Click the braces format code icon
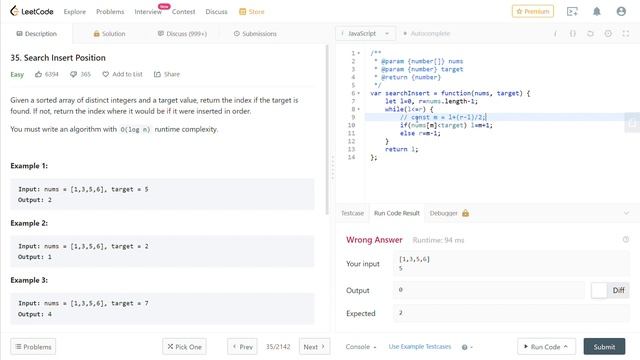Screen dimensions: 640x360 tap(573, 34)
